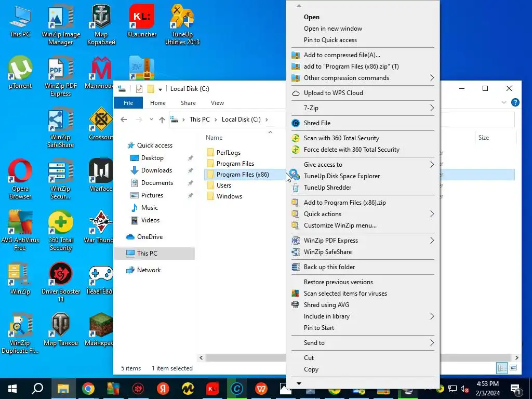
Task: Open WinZip Duplicate File Finder desktop icon
Action: coord(20,334)
